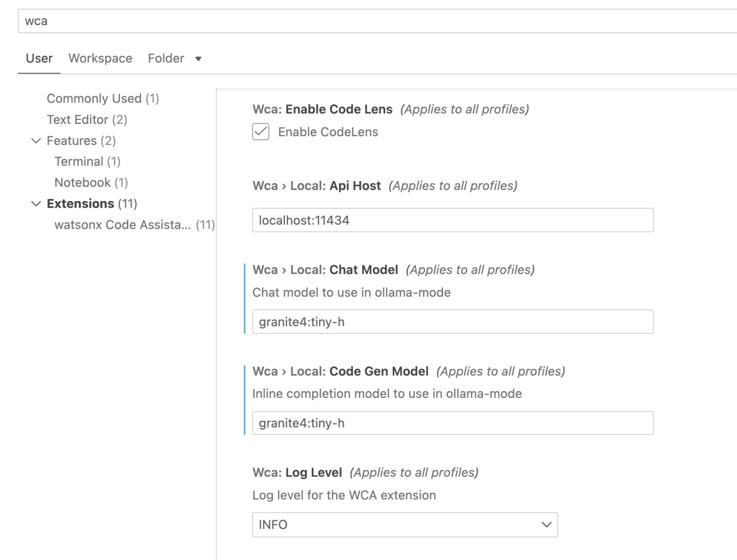Open the Folder dropdown arrow
Viewport: 737px width, 560px height.
tap(198, 59)
